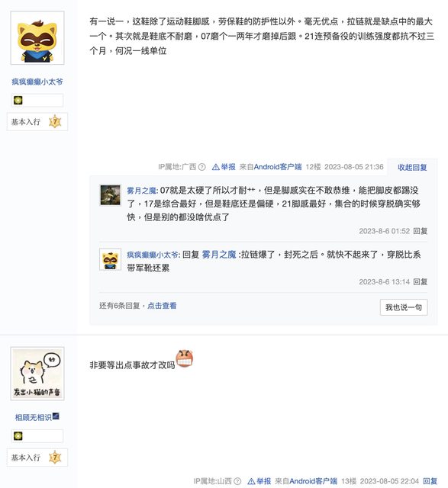Open the Android客户端 link on floor 12
Screen dimensions: 448x488
point(278,167)
